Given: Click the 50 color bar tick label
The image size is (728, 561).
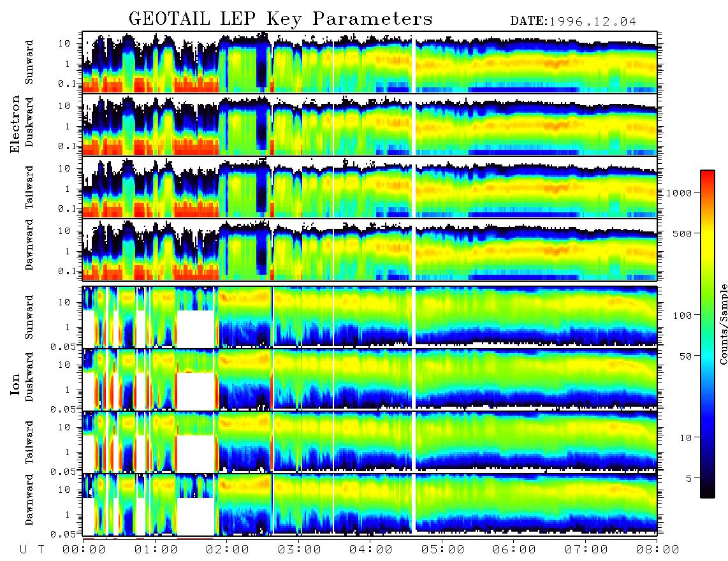Looking at the screenshot, I should pyautogui.click(x=685, y=356).
